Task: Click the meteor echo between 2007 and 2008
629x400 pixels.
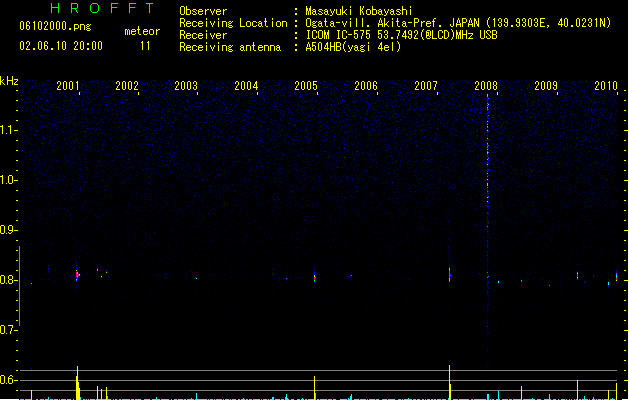Action: (x=450, y=274)
